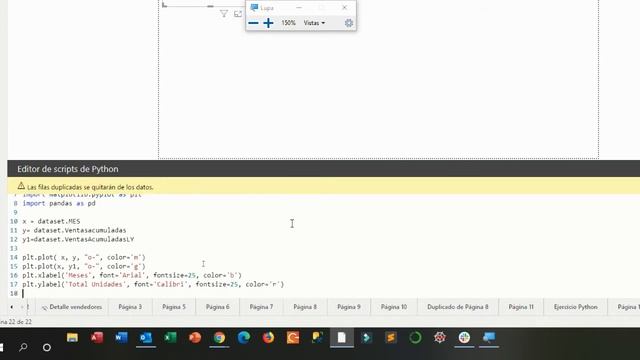Launch Excel from taskbar
Viewport: 640px width, 360px height.
(x=170, y=338)
